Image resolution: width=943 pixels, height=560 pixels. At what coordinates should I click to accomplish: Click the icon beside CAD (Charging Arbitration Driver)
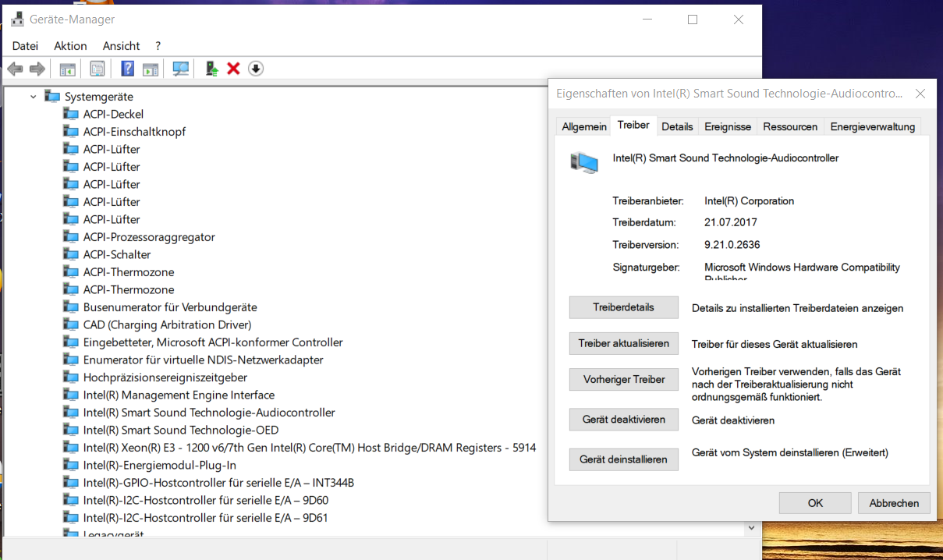71,324
